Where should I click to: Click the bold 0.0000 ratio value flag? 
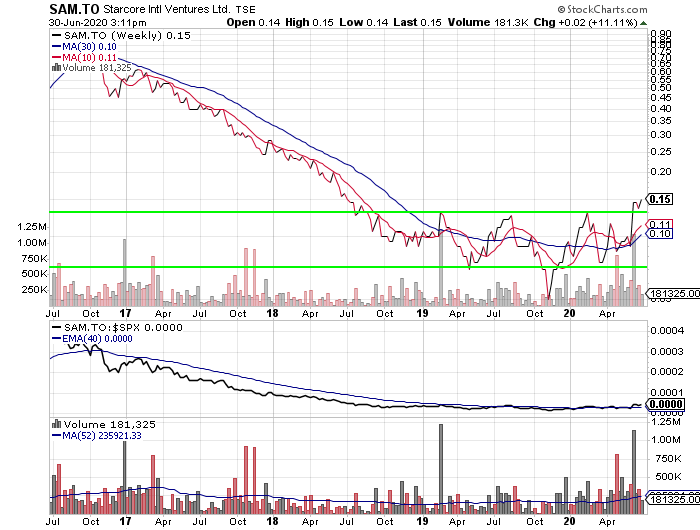pyautogui.click(x=666, y=405)
